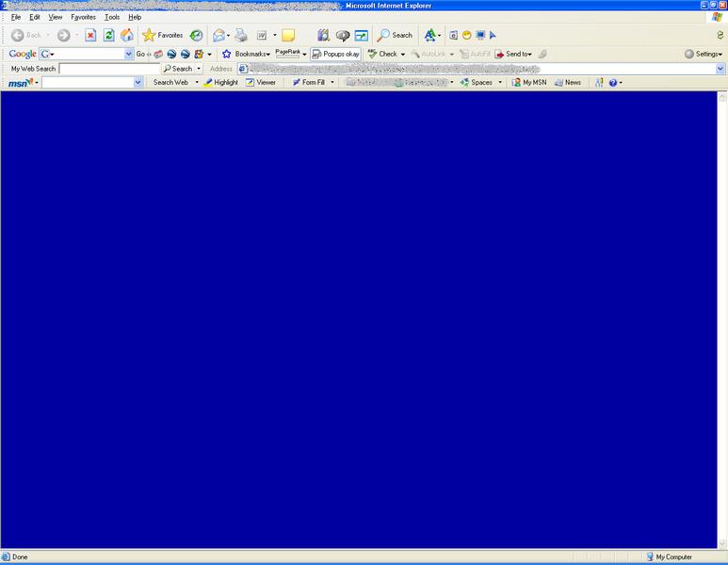Click the yellow sticky note toolbar icon
Screen dimensions: 728x565
288,35
